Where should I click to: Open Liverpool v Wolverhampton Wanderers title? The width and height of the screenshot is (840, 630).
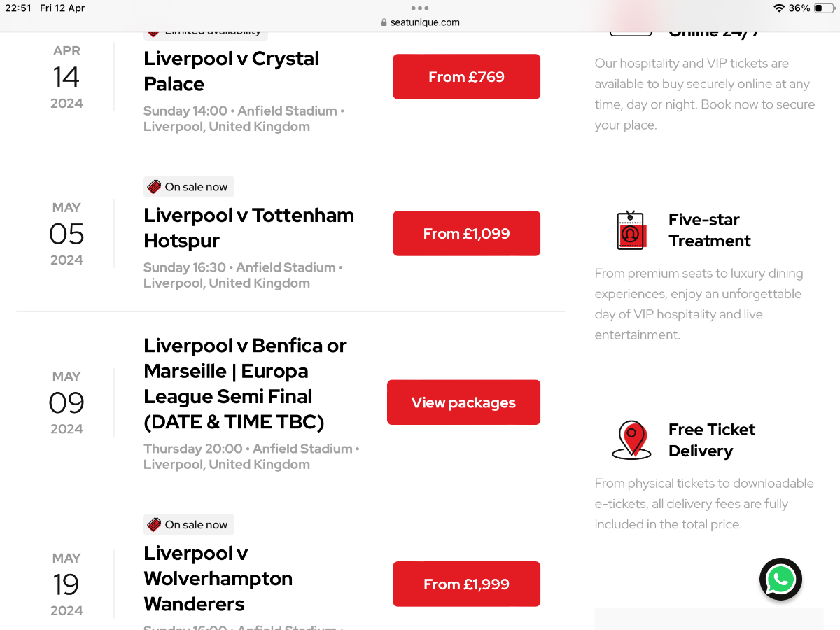click(x=218, y=579)
